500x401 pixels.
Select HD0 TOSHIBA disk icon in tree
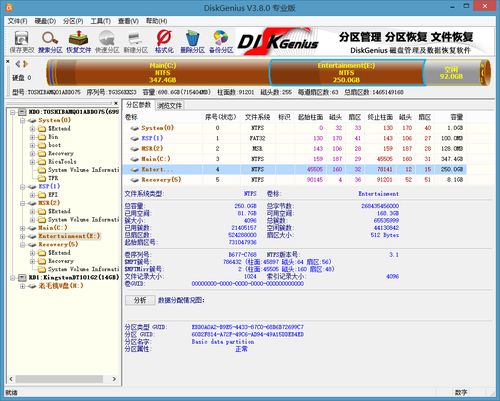tap(22, 112)
